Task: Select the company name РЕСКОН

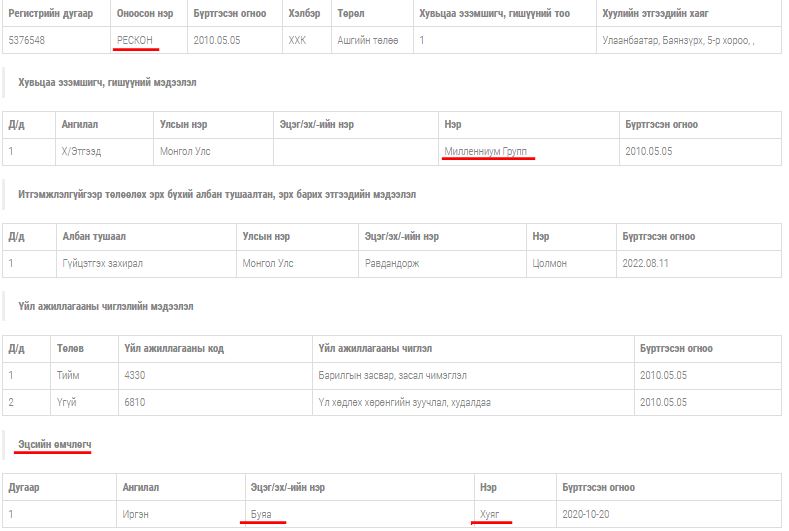Action: (137, 40)
